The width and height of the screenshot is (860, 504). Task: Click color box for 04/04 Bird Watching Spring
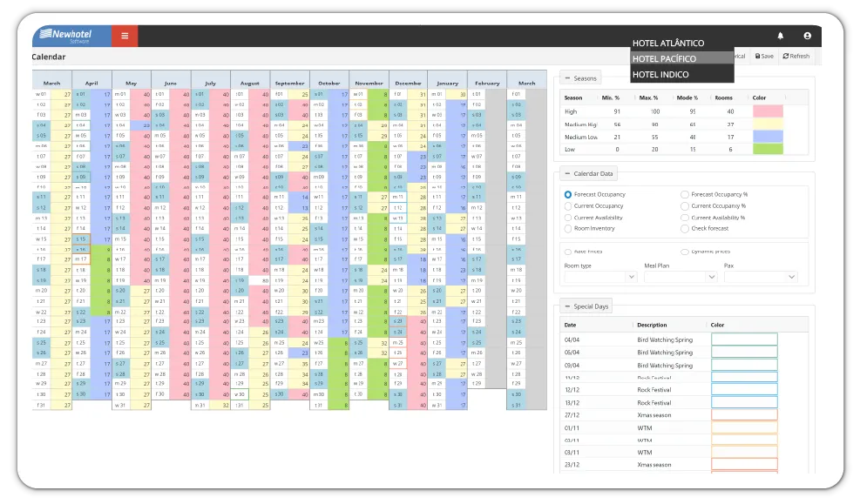tap(744, 339)
